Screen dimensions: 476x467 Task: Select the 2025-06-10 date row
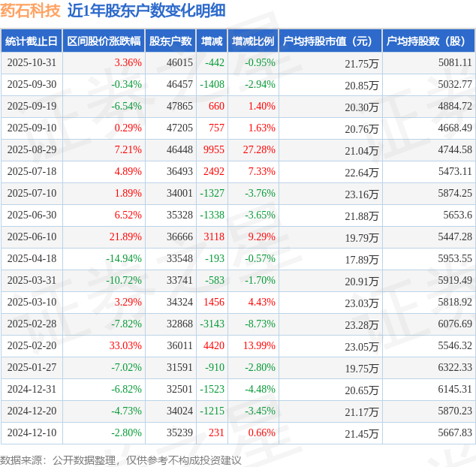pyautogui.click(x=238, y=237)
